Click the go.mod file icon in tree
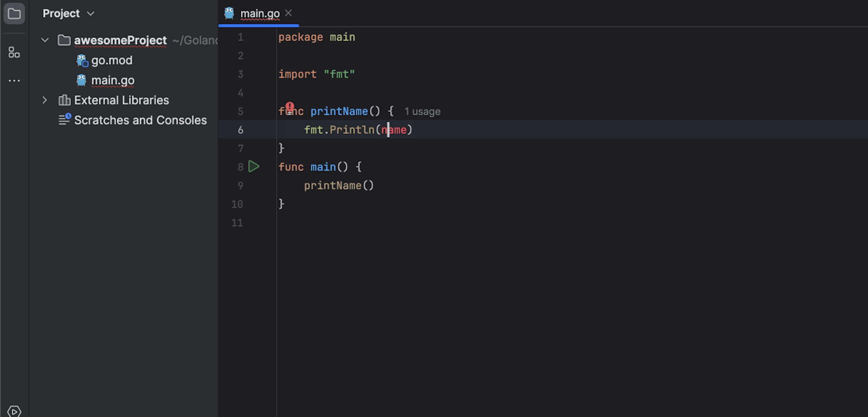The image size is (868, 417). [x=82, y=61]
